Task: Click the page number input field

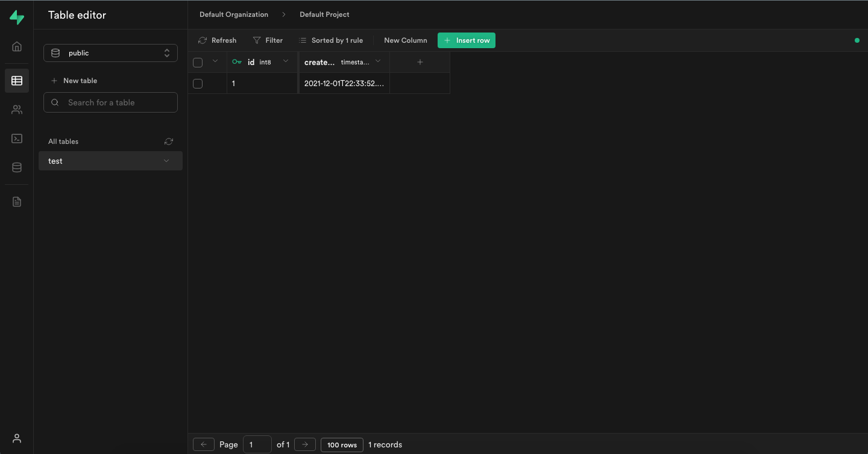Action: point(257,444)
